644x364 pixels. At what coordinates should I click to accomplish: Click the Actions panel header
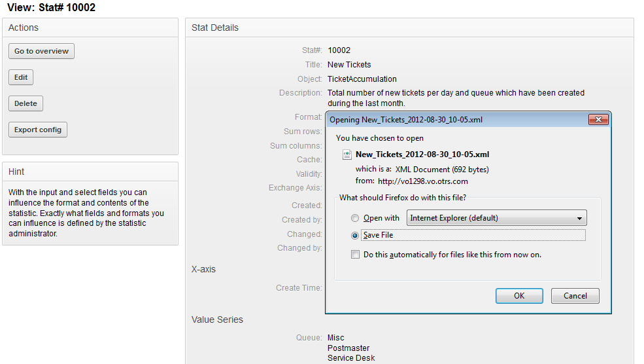tap(24, 27)
